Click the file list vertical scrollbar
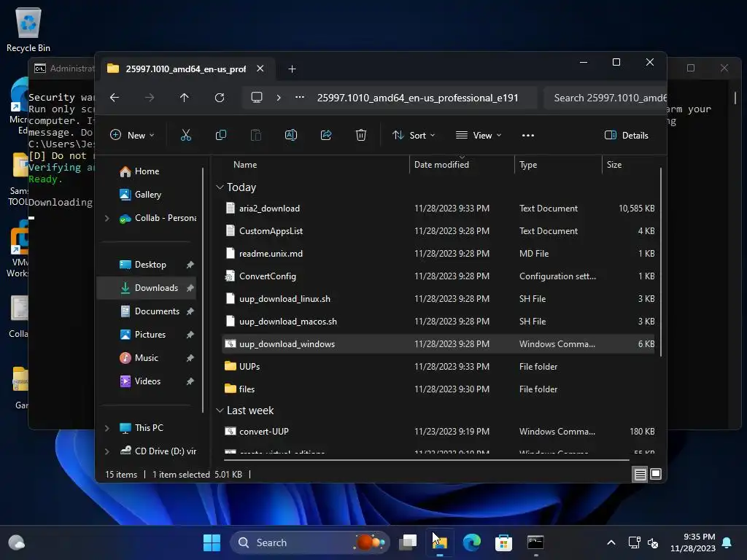Image resolution: width=747 pixels, height=560 pixels. click(660, 262)
